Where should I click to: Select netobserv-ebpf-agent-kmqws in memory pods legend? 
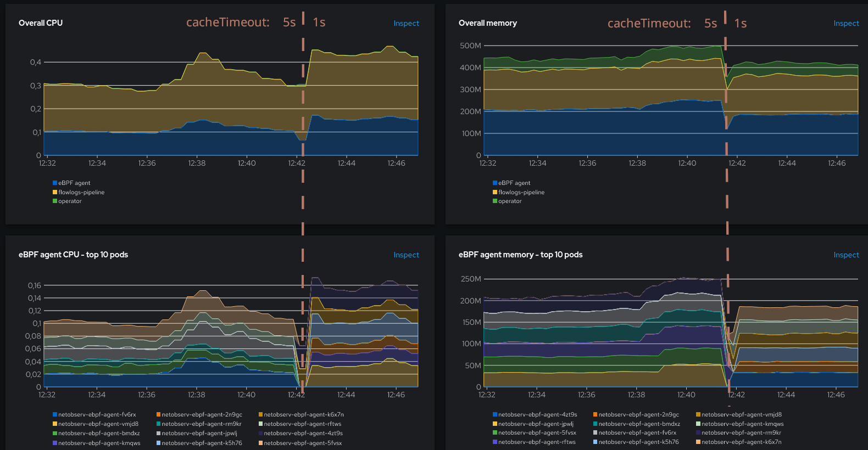pos(740,424)
